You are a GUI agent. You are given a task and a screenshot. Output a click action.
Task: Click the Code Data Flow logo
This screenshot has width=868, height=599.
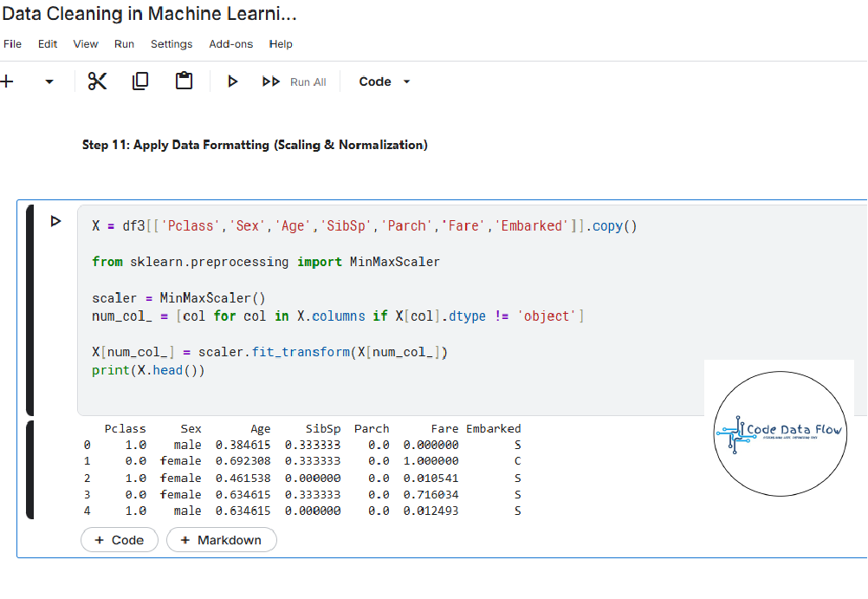(780, 431)
